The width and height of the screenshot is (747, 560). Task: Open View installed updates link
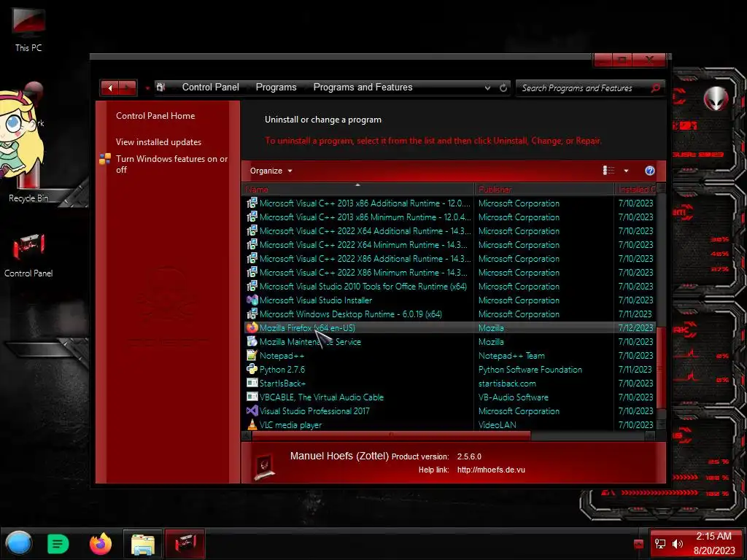158,142
